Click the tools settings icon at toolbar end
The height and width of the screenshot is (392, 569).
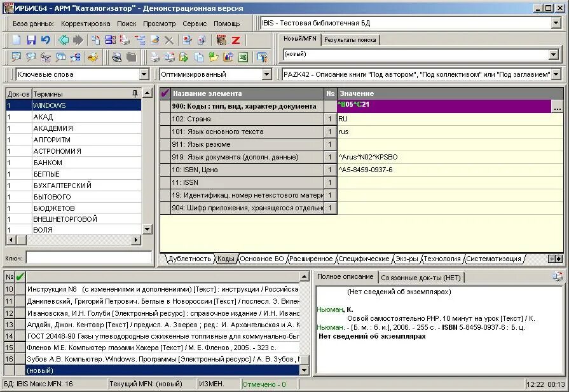pos(262,57)
